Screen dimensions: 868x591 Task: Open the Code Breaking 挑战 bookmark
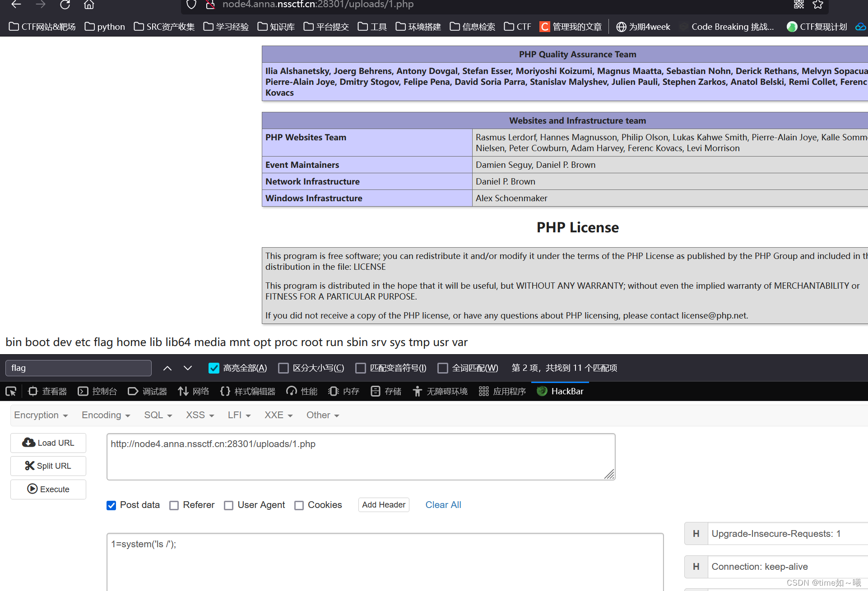tap(727, 27)
